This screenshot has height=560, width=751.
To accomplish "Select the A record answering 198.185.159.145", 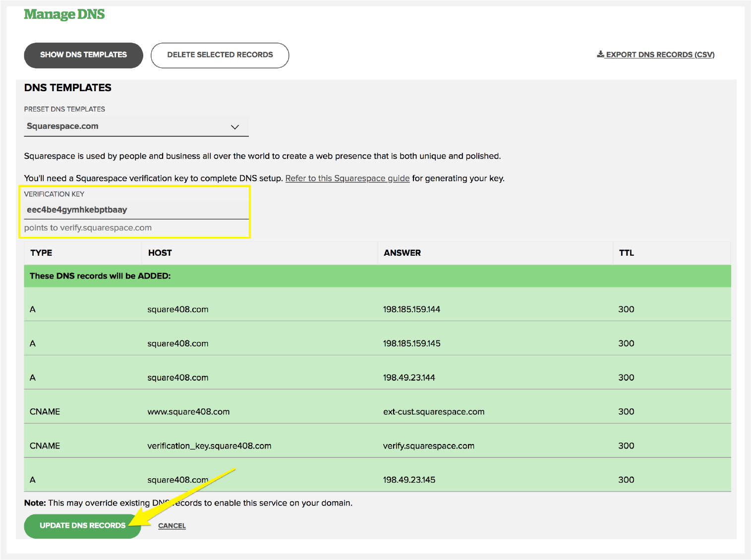I will click(x=377, y=343).
